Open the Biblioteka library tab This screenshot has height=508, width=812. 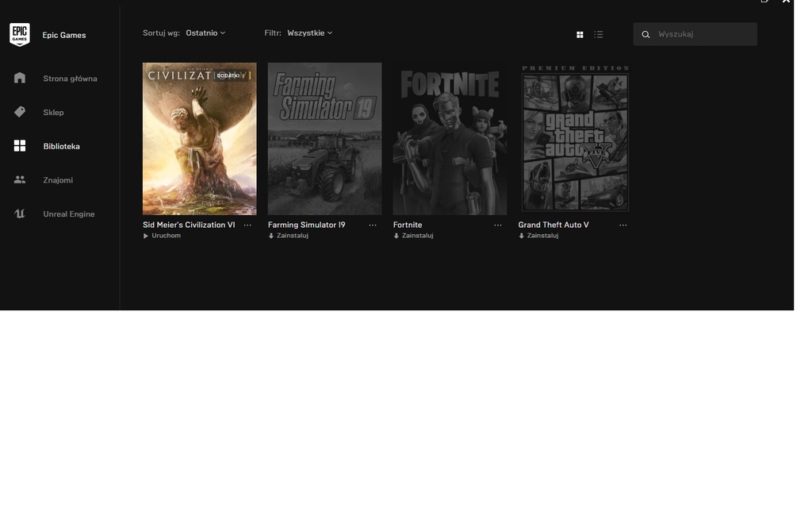tap(61, 146)
